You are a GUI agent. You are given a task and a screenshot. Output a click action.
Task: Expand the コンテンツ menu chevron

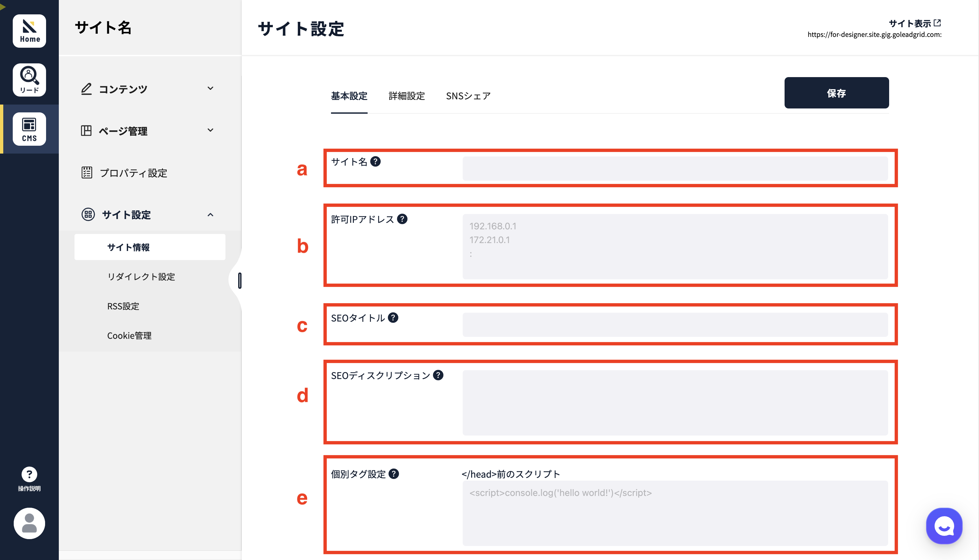210,89
